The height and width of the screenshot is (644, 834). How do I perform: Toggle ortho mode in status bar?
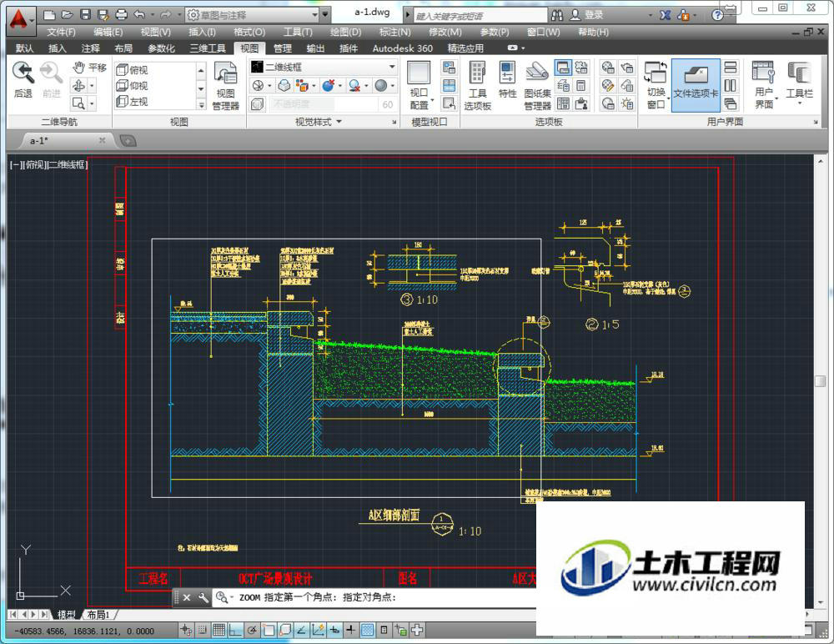click(x=235, y=631)
